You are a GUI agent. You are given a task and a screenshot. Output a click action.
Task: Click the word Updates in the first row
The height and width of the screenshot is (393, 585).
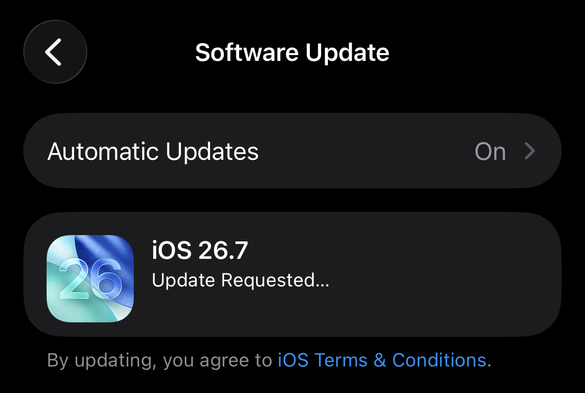[x=212, y=152]
